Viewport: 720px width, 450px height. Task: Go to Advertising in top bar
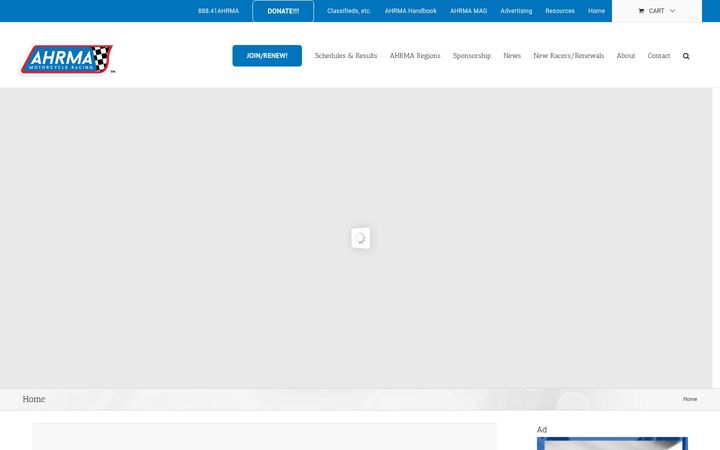point(516,11)
